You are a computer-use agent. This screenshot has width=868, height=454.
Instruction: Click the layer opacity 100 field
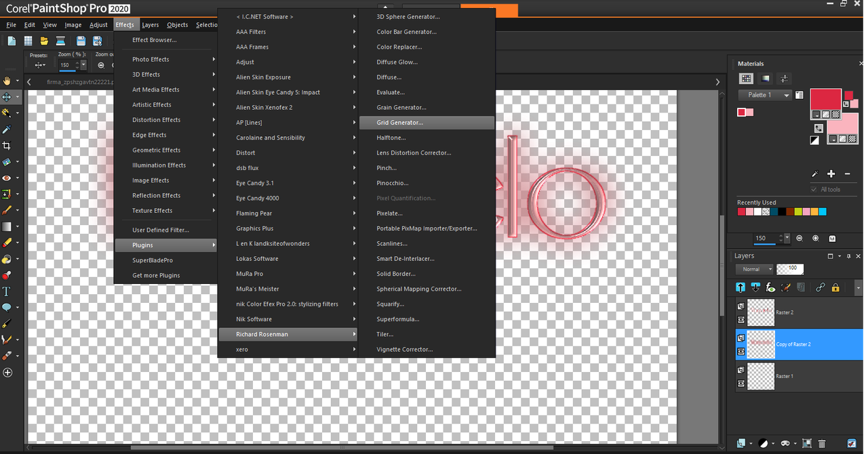click(791, 269)
